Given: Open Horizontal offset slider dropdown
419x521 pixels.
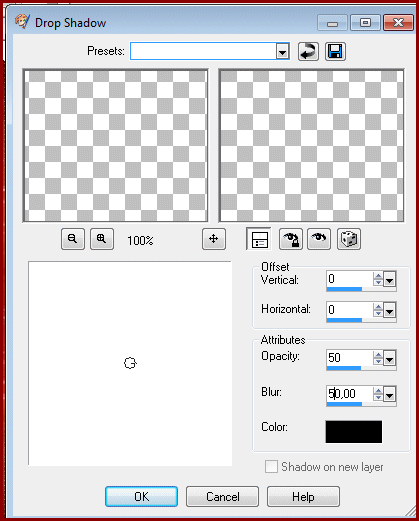Looking at the screenshot, I should tap(389, 310).
